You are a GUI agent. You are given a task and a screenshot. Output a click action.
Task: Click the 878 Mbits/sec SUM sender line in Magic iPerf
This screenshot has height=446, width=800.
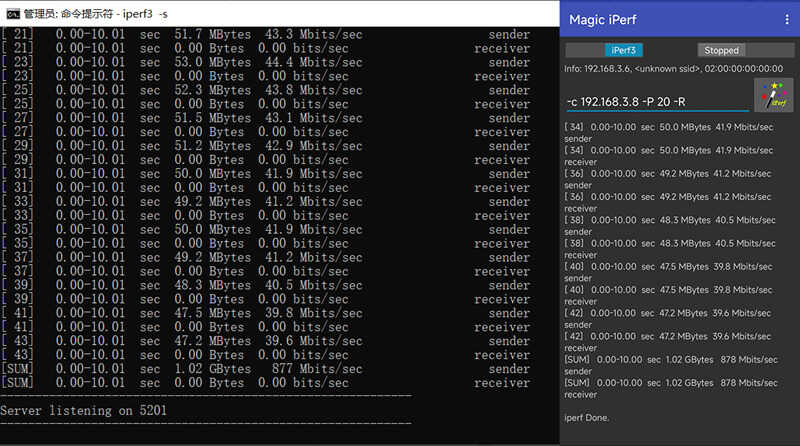(671, 365)
